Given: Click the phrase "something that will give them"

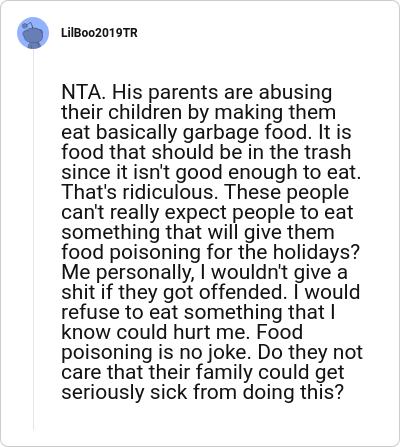Looking at the screenshot, I should [198, 233].
